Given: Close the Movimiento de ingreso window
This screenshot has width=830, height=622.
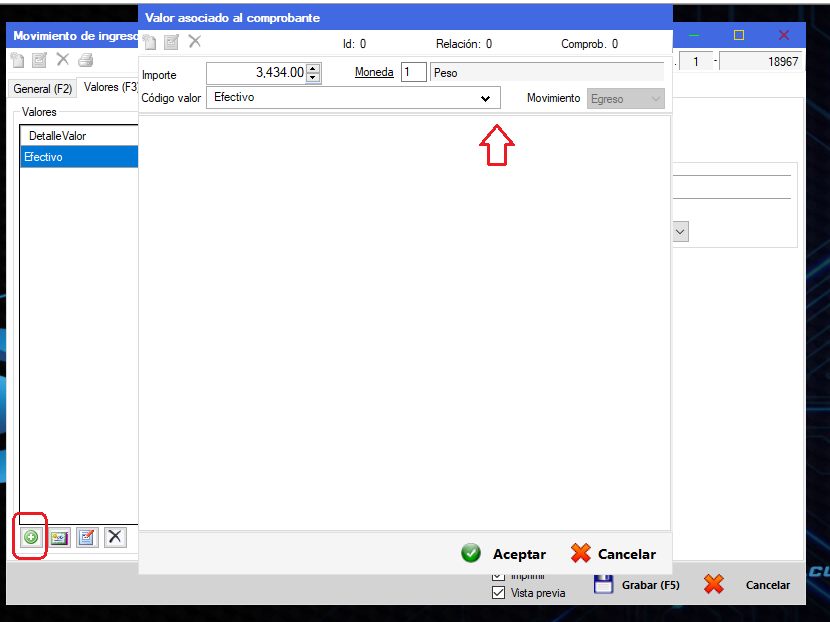Looking at the screenshot, I should click(784, 35).
